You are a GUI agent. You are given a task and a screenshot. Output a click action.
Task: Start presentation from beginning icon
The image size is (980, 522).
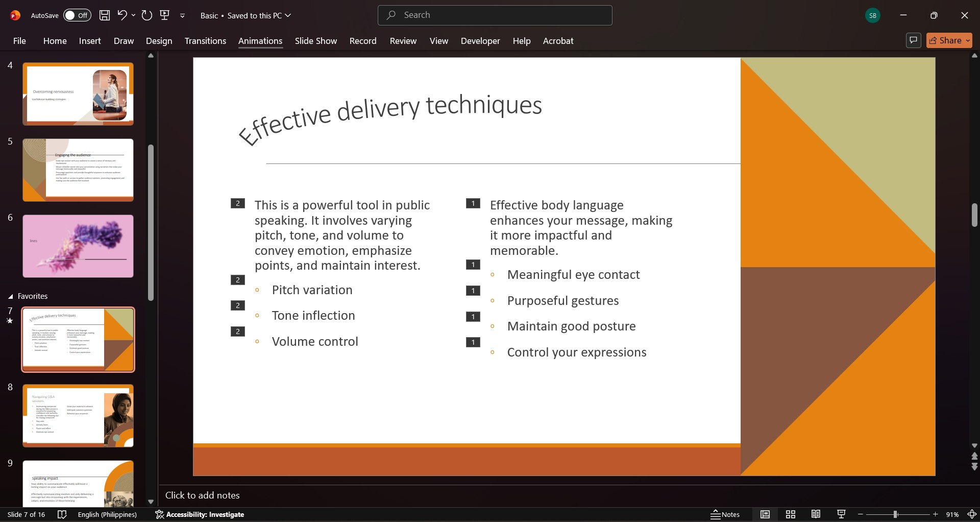click(165, 15)
